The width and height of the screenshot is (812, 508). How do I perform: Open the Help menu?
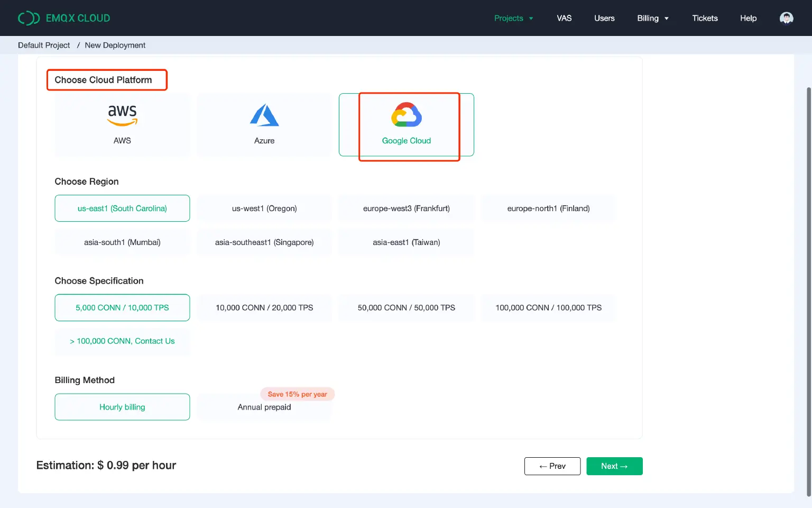click(748, 17)
